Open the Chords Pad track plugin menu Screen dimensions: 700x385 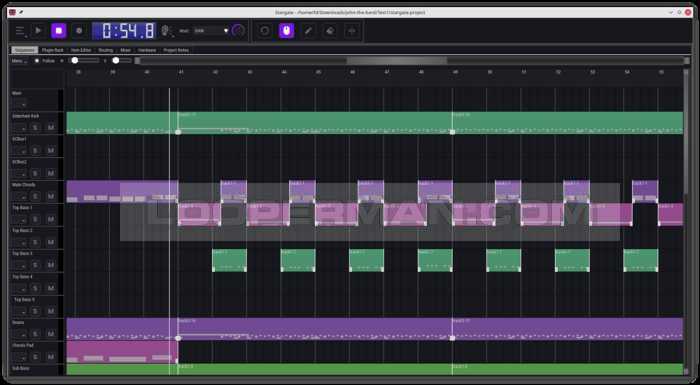click(21, 357)
